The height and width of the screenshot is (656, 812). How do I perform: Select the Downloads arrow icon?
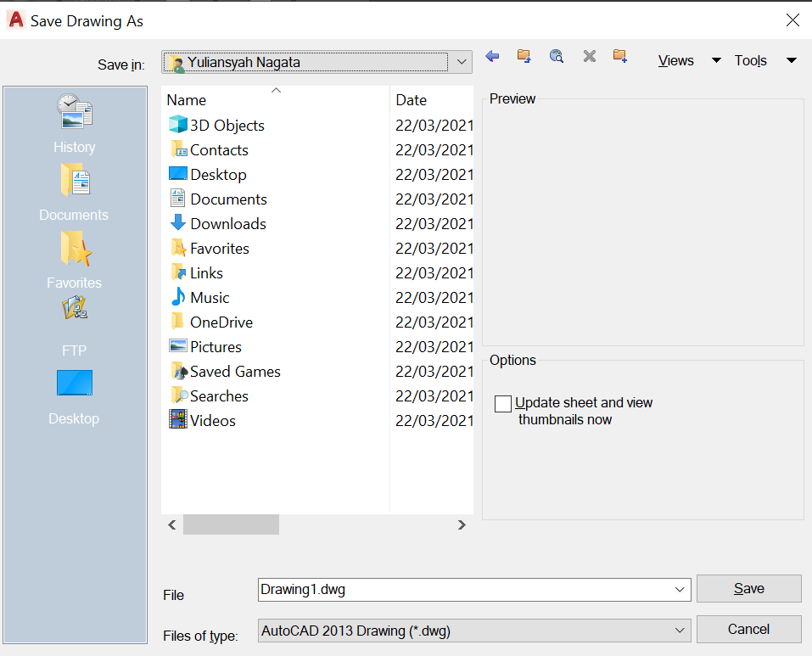click(x=177, y=222)
